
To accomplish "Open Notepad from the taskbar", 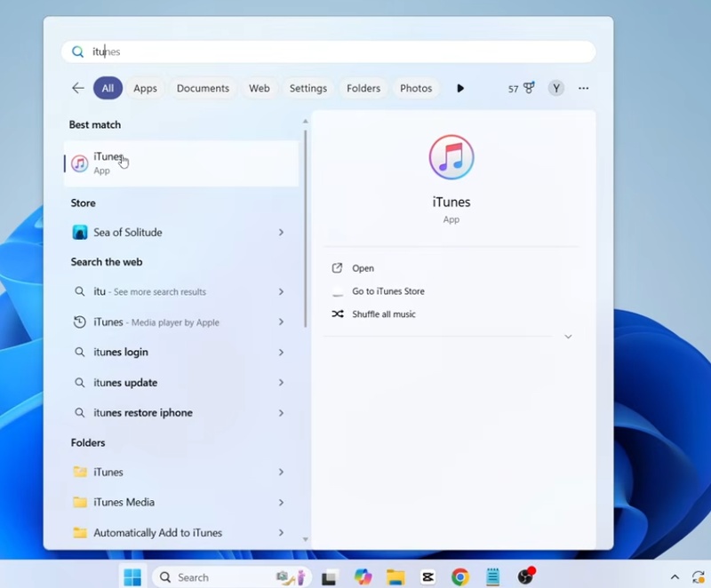I will 492,577.
